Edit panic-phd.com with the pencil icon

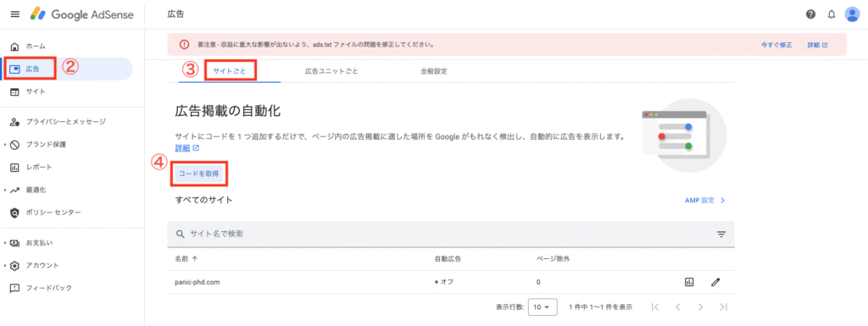715,282
